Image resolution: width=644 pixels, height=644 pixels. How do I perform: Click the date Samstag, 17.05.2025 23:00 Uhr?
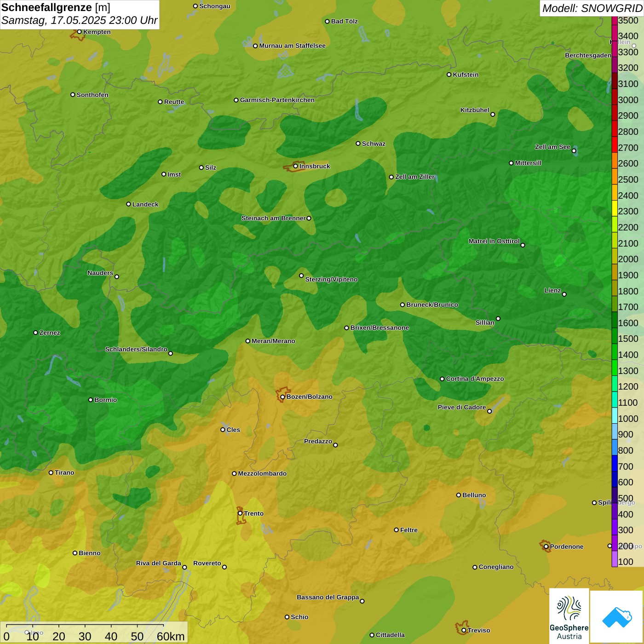pos(79,20)
